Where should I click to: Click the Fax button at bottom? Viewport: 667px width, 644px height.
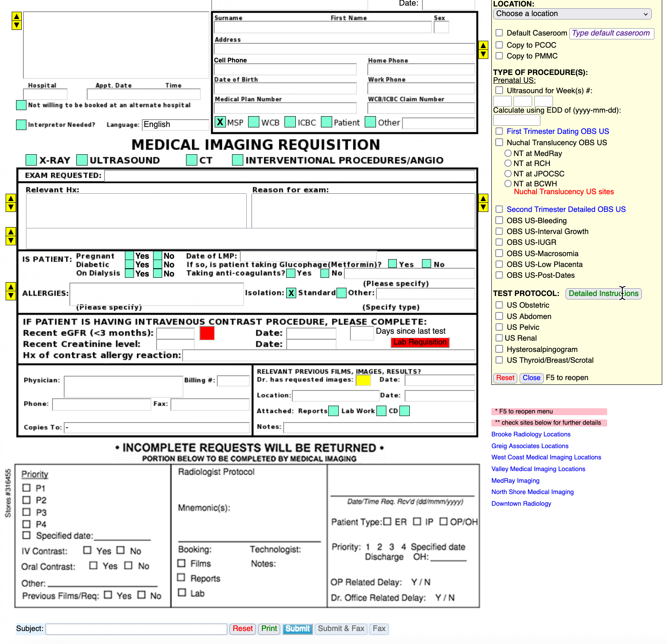click(379, 629)
